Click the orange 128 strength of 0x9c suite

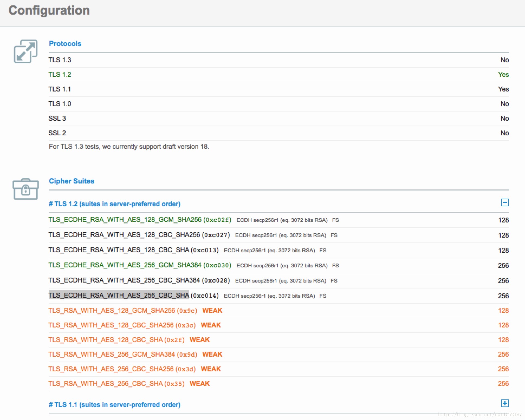pos(503,311)
